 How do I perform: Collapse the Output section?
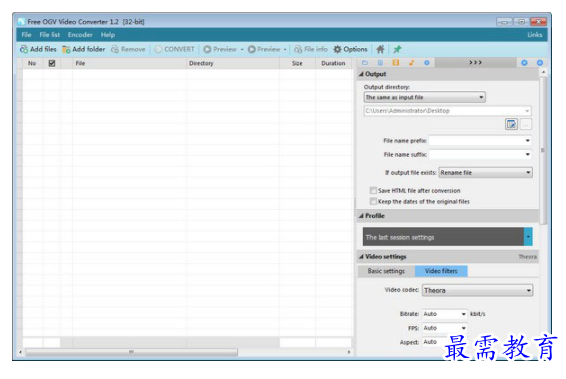coord(361,74)
